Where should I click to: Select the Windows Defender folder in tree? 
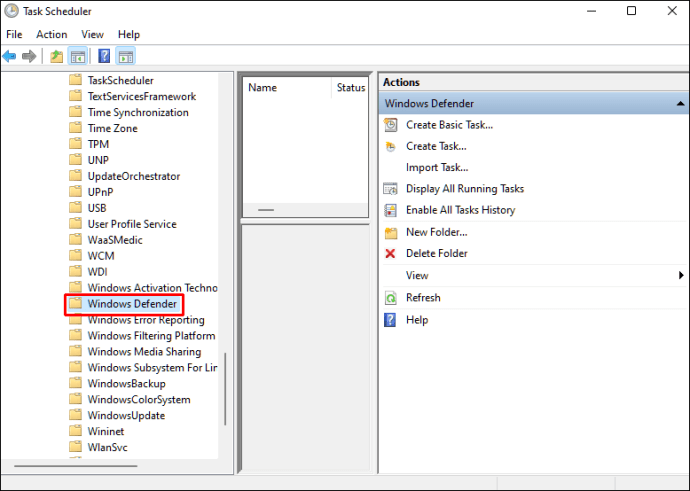[x=131, y=304]
